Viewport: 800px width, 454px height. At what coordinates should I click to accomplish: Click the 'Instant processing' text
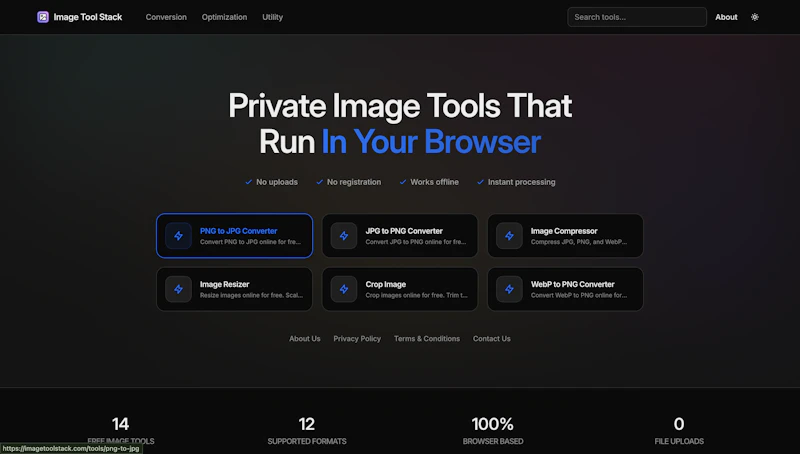(x=521, y=182)
